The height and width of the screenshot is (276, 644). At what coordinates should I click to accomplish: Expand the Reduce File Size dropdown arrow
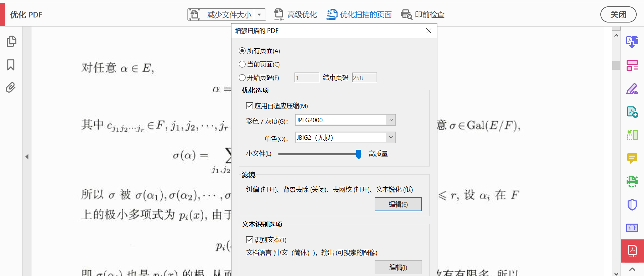259,14
